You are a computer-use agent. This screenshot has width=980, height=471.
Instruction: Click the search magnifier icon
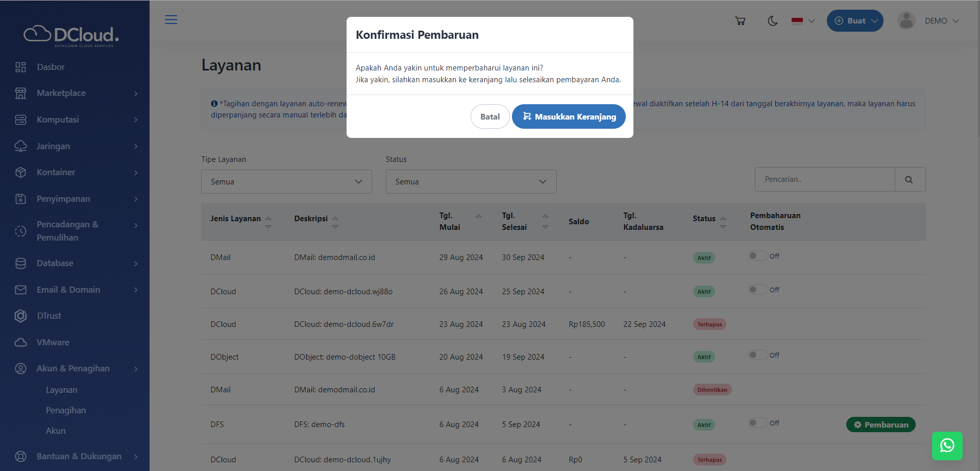point(909,180)
